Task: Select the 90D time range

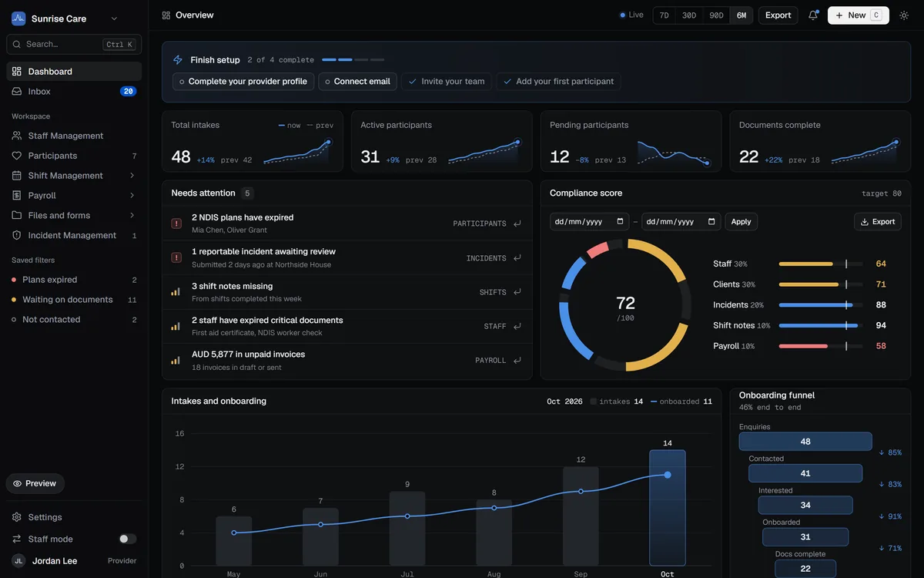Action: coord(716,15)
